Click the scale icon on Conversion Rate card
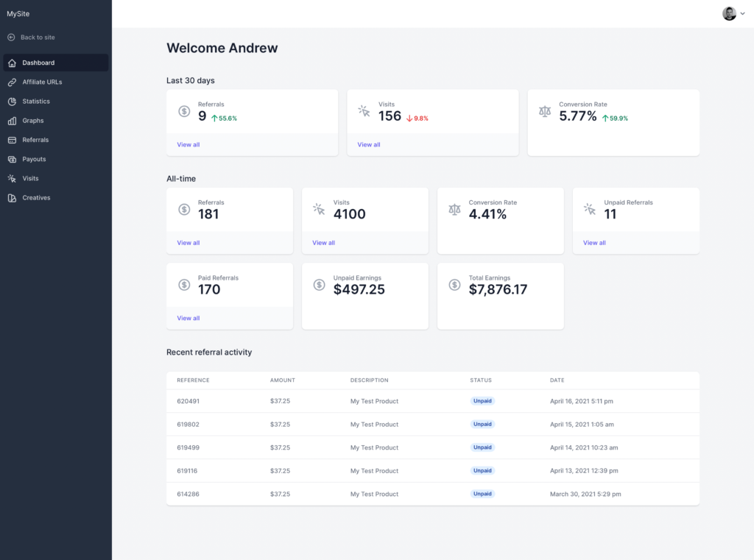Image resolution: width=754 pixels, height=560 pixels. pyautogui.click(x=544, y=110)
